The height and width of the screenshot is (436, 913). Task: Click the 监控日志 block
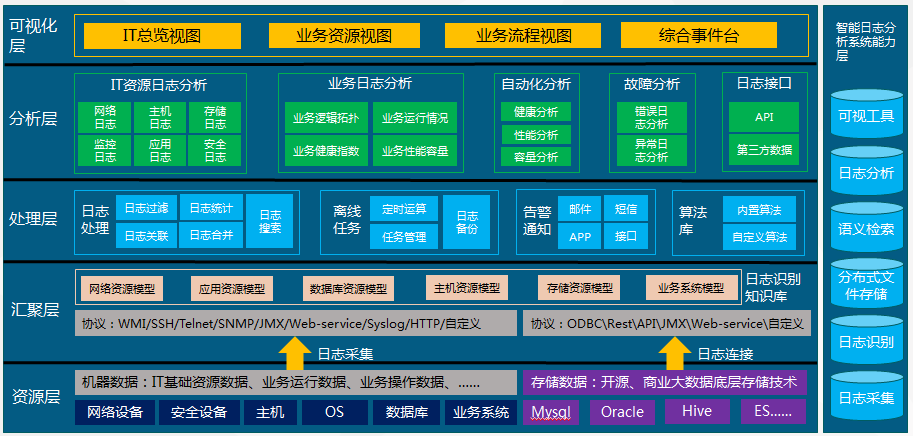[x=105, y=150]
